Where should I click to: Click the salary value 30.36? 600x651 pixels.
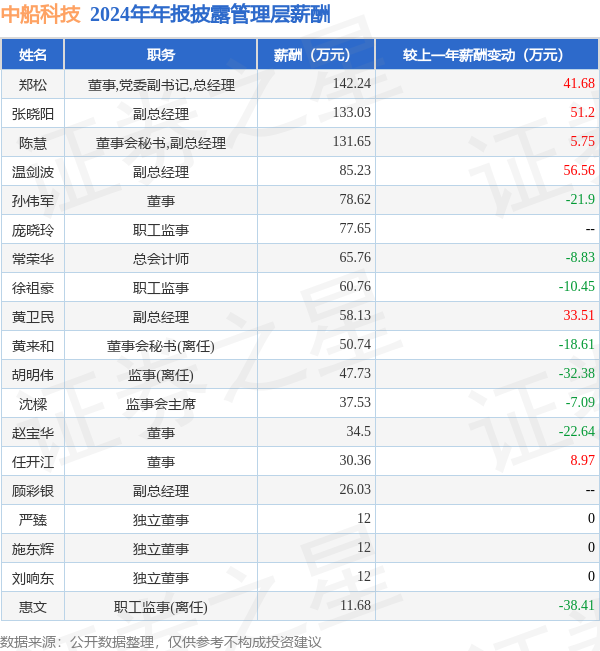coord(355,460)
